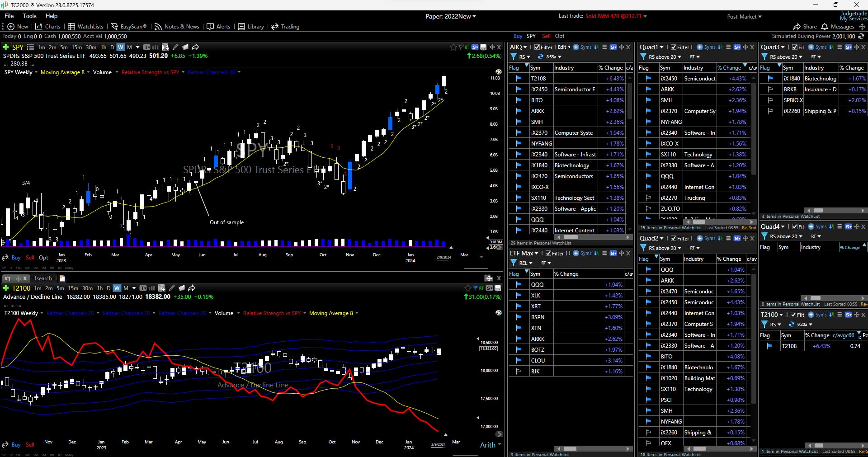
Task: Add symbols with plus icon in AIIQ panel
Action: click(x=576, y=47)
